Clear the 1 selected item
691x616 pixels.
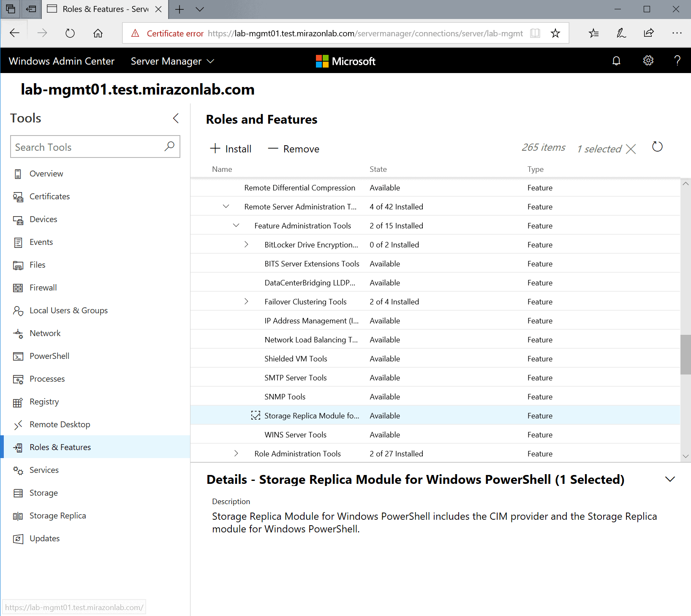tap(631, 149)
